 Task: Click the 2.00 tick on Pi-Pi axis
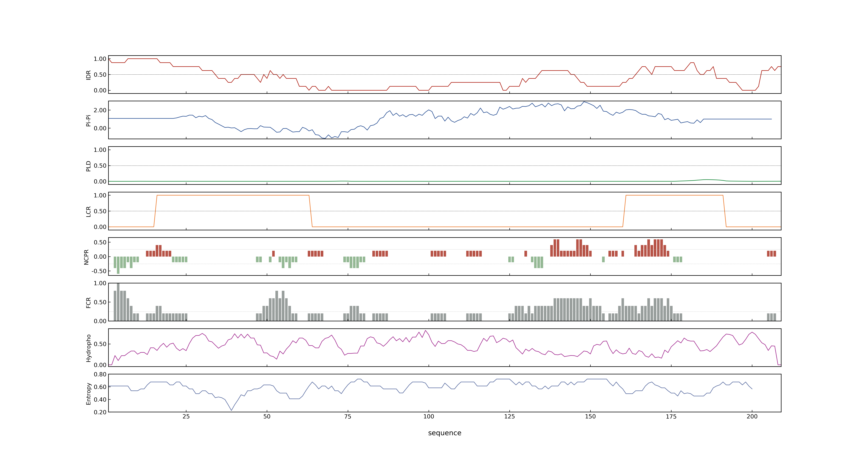pyautogui.click(x=100, y=110)
